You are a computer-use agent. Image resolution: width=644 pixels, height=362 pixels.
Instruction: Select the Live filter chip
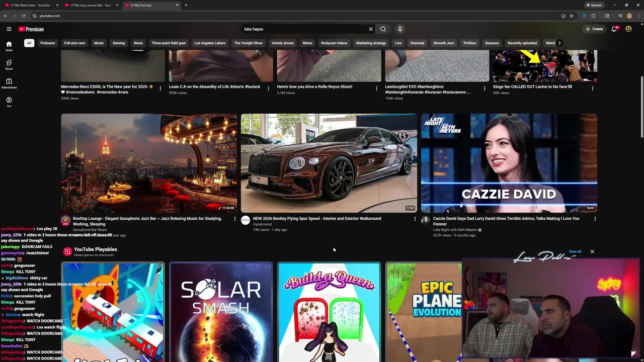[398, 43]
